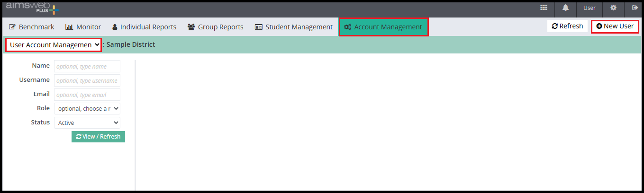Viewport: 644px width, 193px height.
Task: Open the notifications bell
Action: click(565, 8)
